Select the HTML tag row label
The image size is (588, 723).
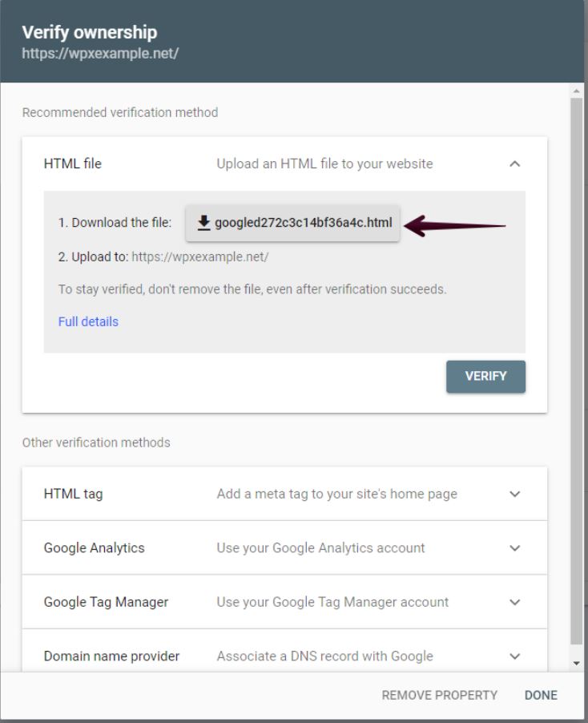[73, 494]
